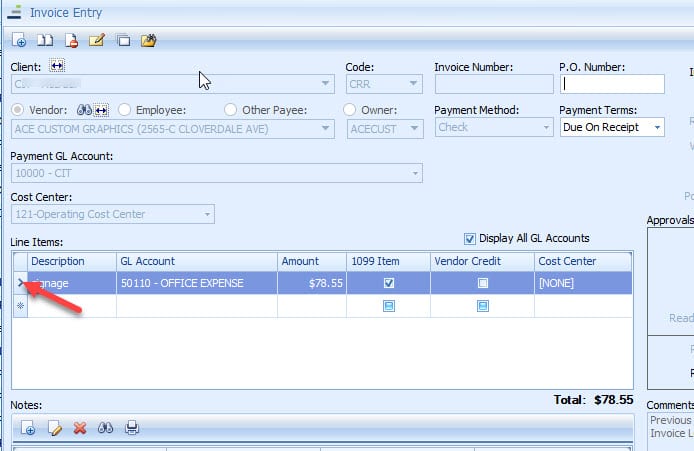Click the delete document toolbar icon
The image size is (694, 451).
(71, 40)
